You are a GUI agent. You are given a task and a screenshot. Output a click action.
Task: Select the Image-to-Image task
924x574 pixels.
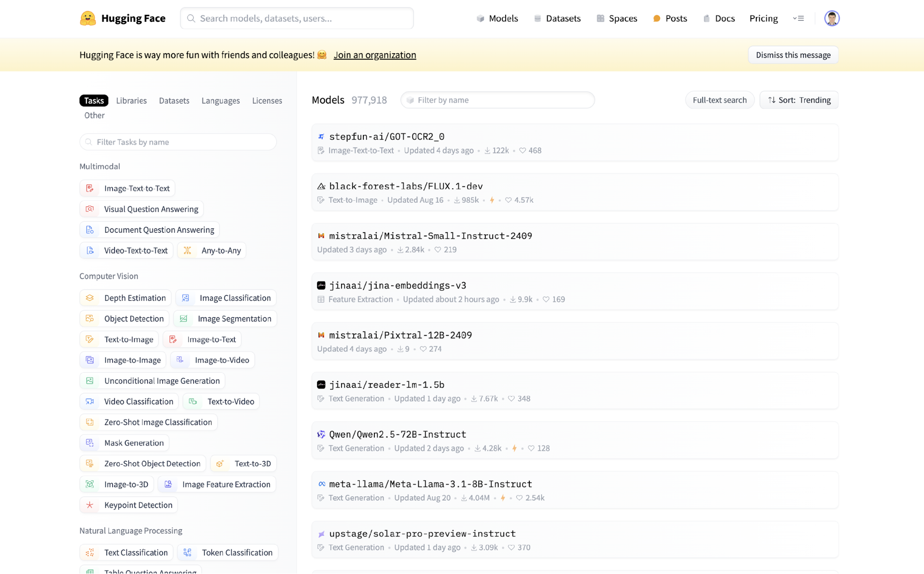pos(123,360)
